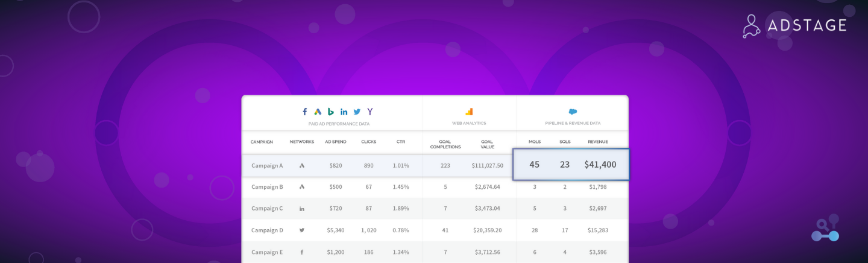This screenshot has width=868, height=263.
Task: Click the $1,798 revenue for Campaign B
Action: (x=598, y=187)
